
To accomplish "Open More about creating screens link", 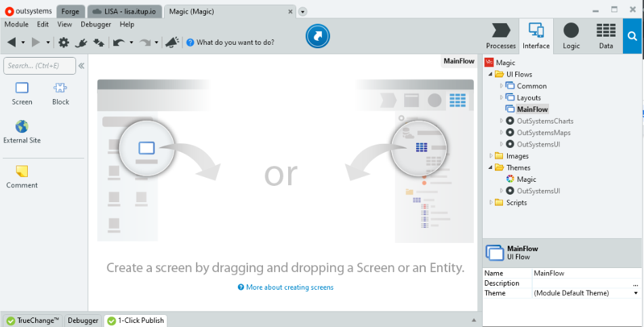I will (x=286, y=287).
